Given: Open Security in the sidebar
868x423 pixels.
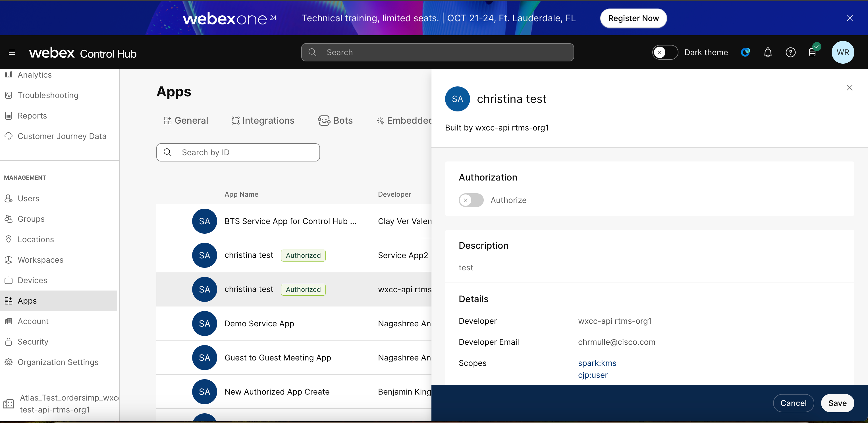Looking at the screenshot, I should tap(33, 342).
